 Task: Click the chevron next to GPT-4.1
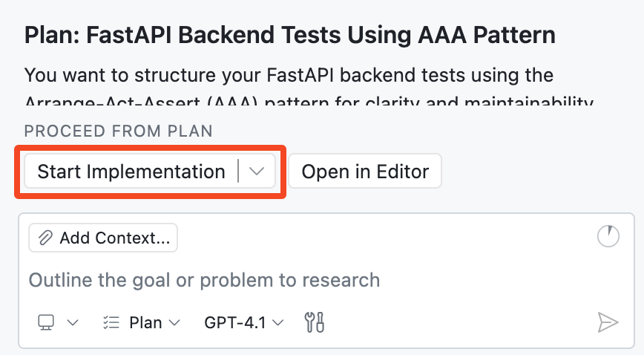pyautogui.click(x=278, y=323)
